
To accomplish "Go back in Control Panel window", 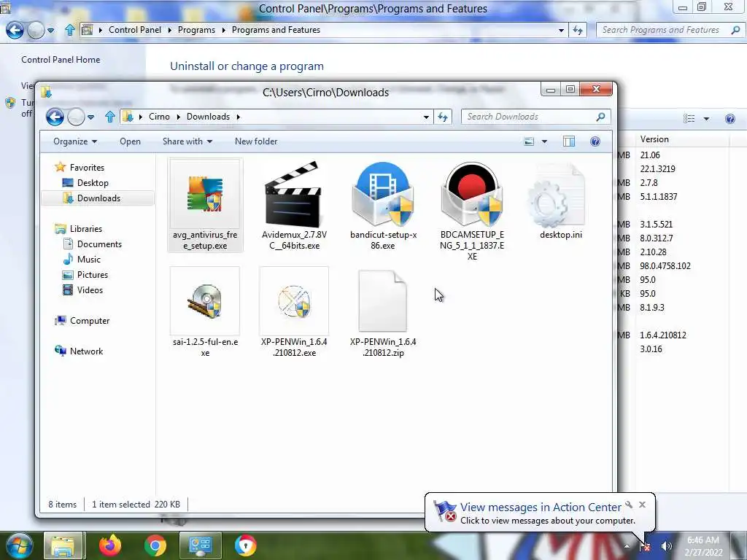I will click(x=15, y=30).
